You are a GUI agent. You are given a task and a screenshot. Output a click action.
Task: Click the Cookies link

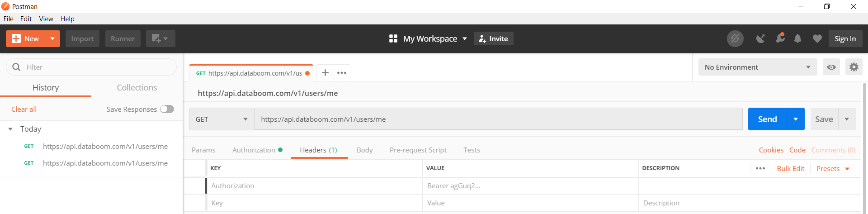771,150
